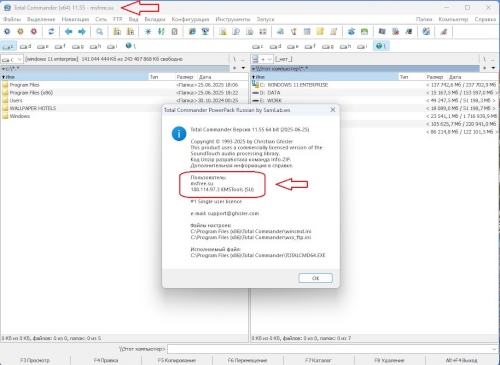500x365 pixels.
Task: Open the Конфигурация menu
Action: [190, 19]
